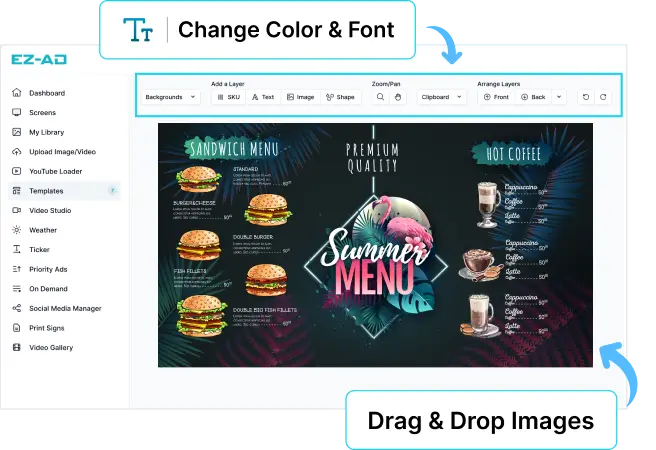Select the Zoom magnifier tool
The height and width of the screenshot is (450, 656).
coord(380,97)
